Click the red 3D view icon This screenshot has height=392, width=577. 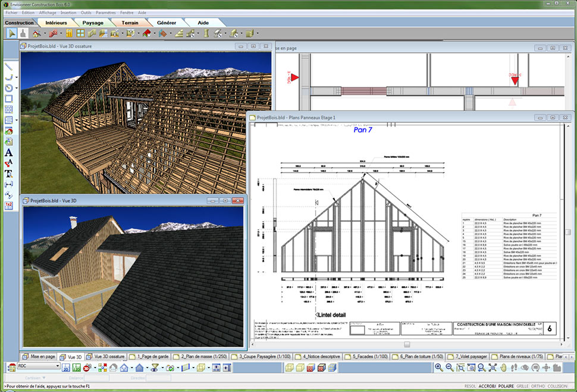pyautogui.click(x=86, y=368)
